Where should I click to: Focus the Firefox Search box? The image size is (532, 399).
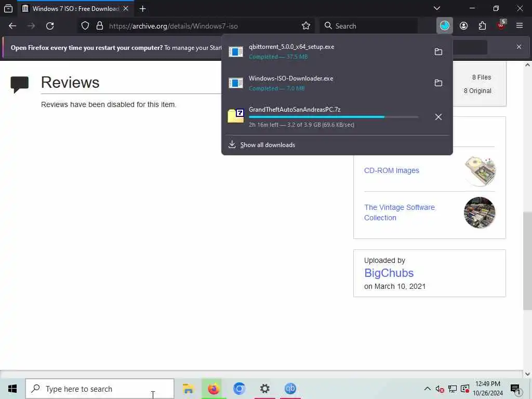[369, 26]
